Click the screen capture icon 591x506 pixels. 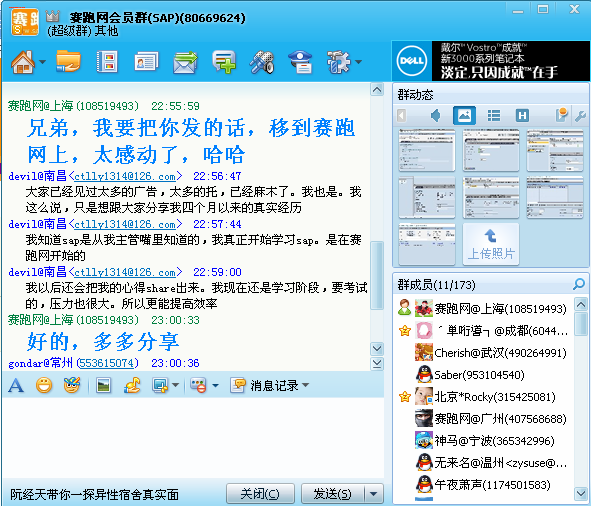click(160, 385)
